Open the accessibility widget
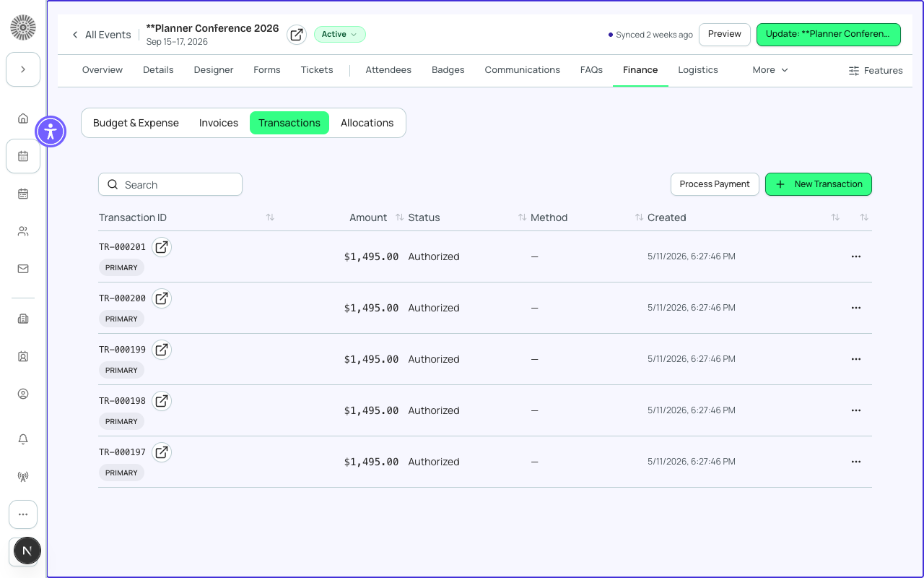The image size is (924, 578). (x=51, y=131)
